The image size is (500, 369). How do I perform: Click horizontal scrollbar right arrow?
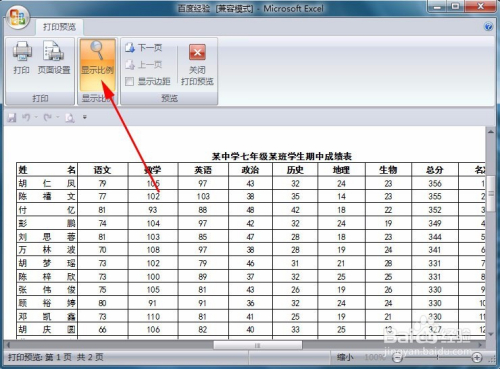[480, 345]
